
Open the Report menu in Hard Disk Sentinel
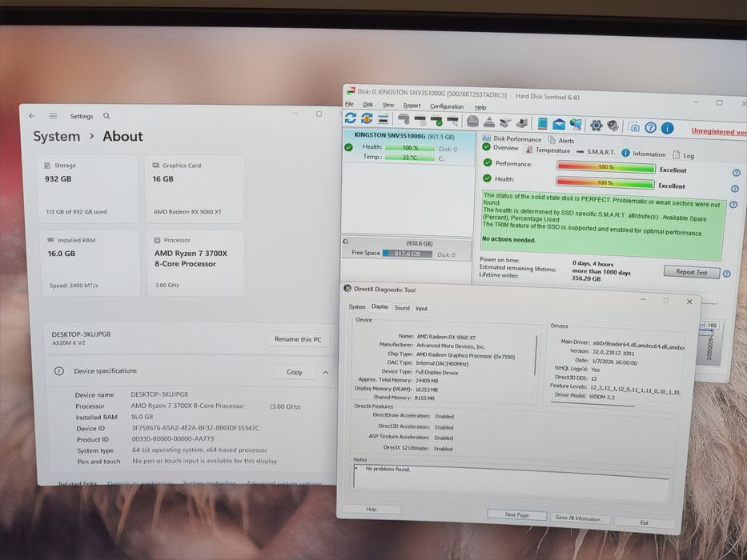coord(412,106)
